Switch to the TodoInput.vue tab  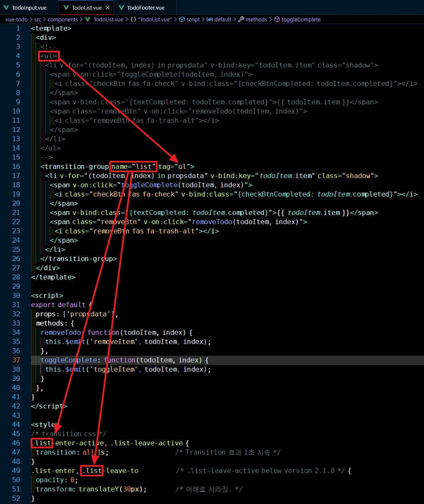point(29,8)
